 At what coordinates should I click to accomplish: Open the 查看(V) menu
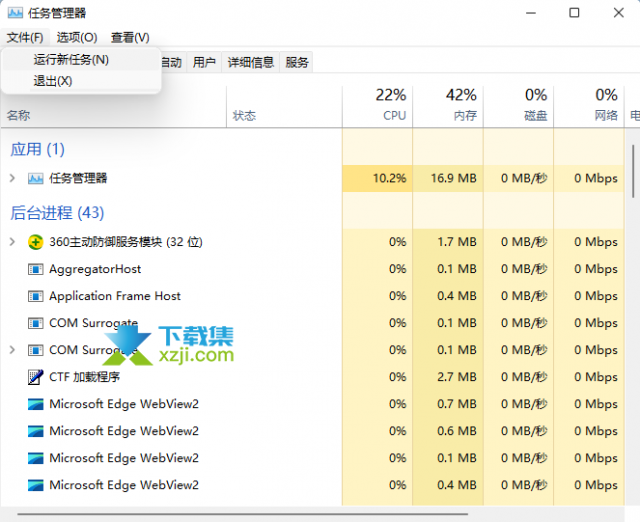tap(130, 38)
